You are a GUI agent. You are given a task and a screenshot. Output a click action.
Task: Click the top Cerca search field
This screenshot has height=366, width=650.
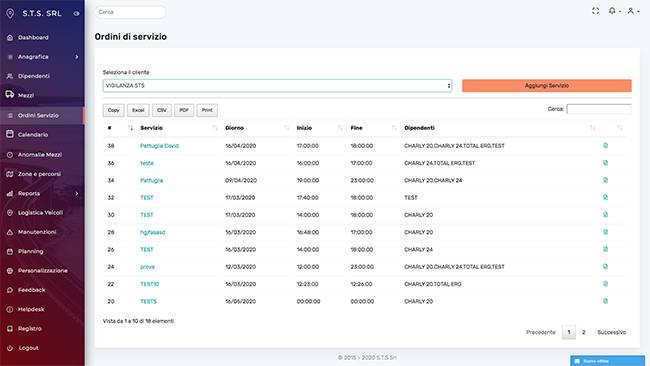130,12
